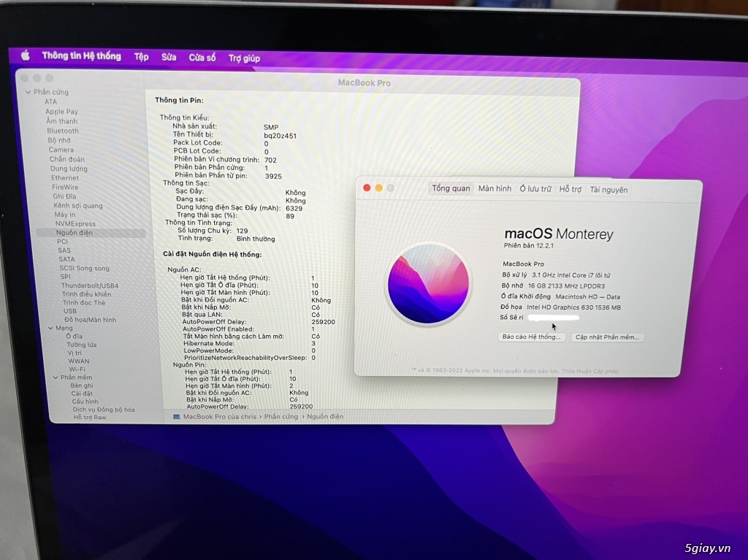Viewport: 748px width, 560px height.
Task: Select Thunderbolt/USB4 in the sidebar
Action: (x=90, y=285)
